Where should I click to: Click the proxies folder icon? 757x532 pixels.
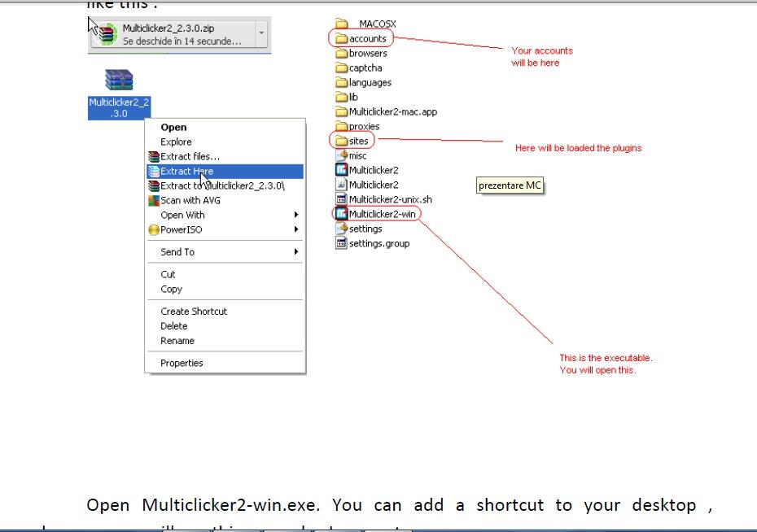[x=341, y=126]
